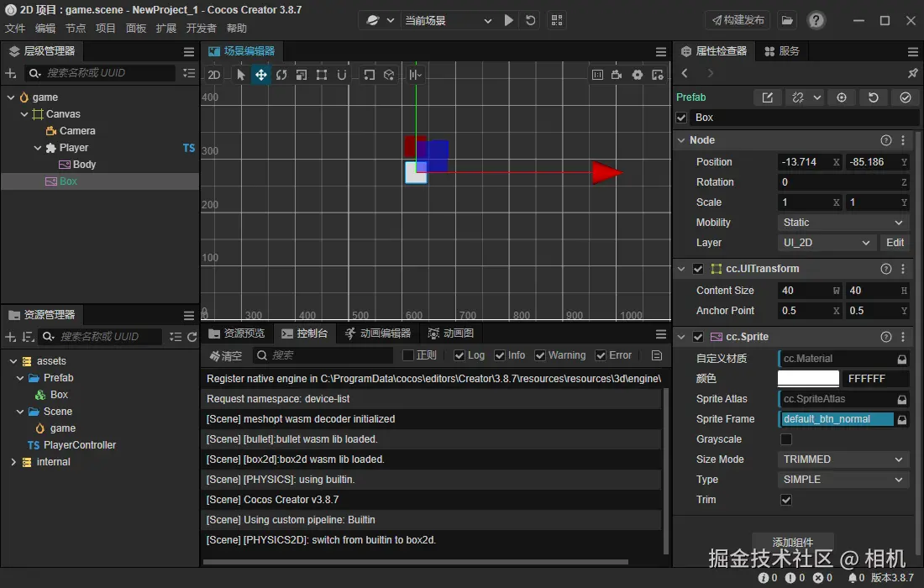Select the Rect transform tool
This screenshot has height=588, width=924.
point(321,75)
